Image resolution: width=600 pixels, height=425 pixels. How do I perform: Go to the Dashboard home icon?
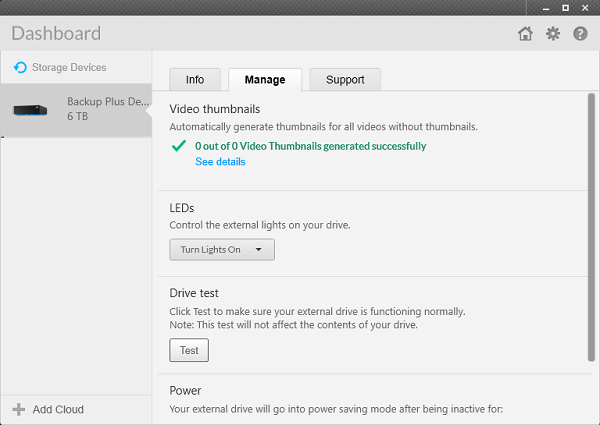pyautogui.click(x=525, y=34)
